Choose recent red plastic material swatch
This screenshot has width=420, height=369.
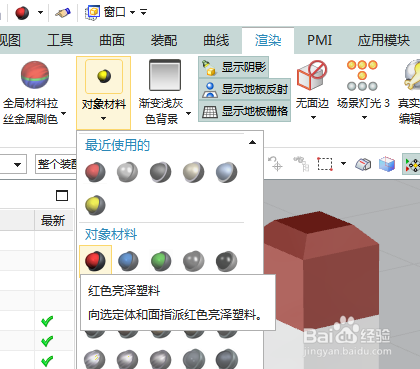click(x=95, y=172)
